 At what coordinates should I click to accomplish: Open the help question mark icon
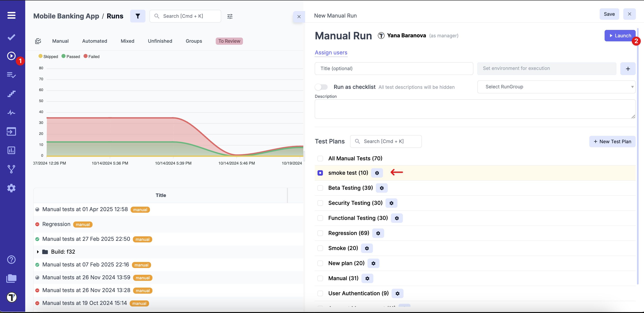click(x=11, y=259)
